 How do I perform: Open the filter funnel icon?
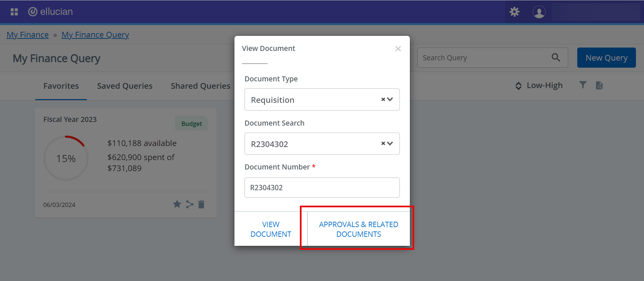(x=583, y=85)
